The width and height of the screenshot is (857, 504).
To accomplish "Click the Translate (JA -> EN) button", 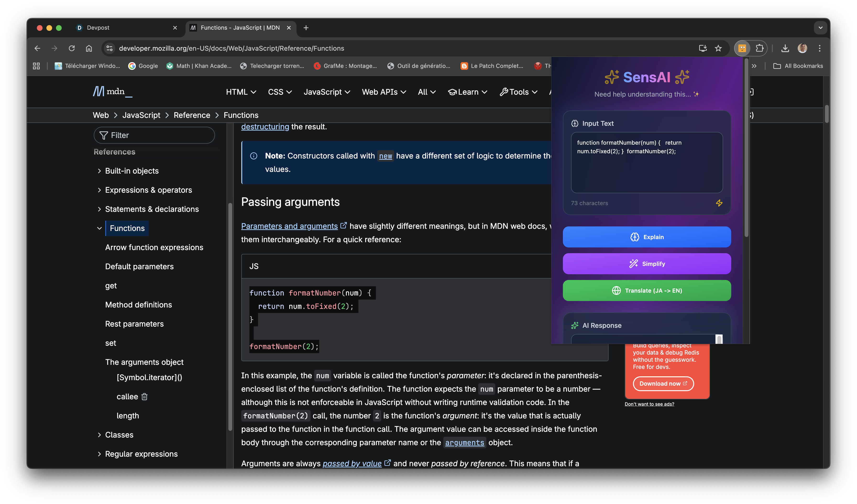I will pos(647,290).
